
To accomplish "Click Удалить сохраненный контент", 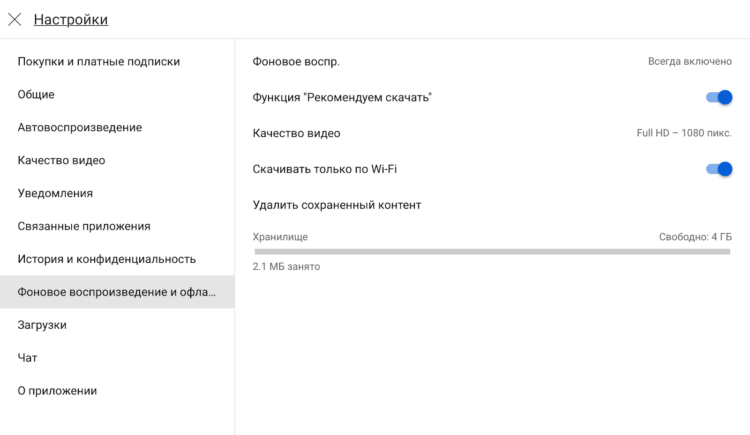I will (x=337, y=205).
